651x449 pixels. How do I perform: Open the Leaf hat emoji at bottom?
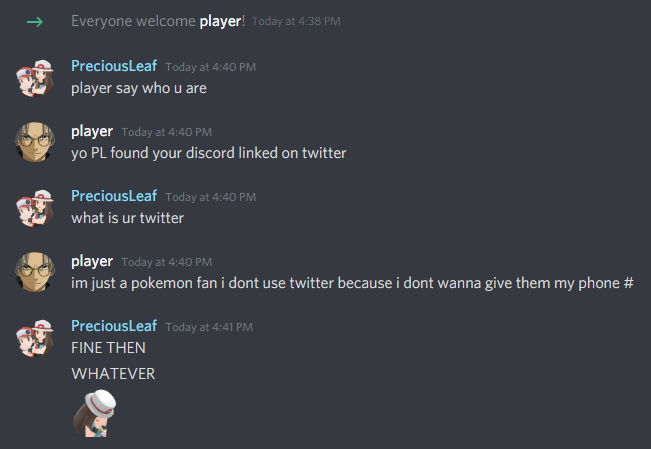95,413
